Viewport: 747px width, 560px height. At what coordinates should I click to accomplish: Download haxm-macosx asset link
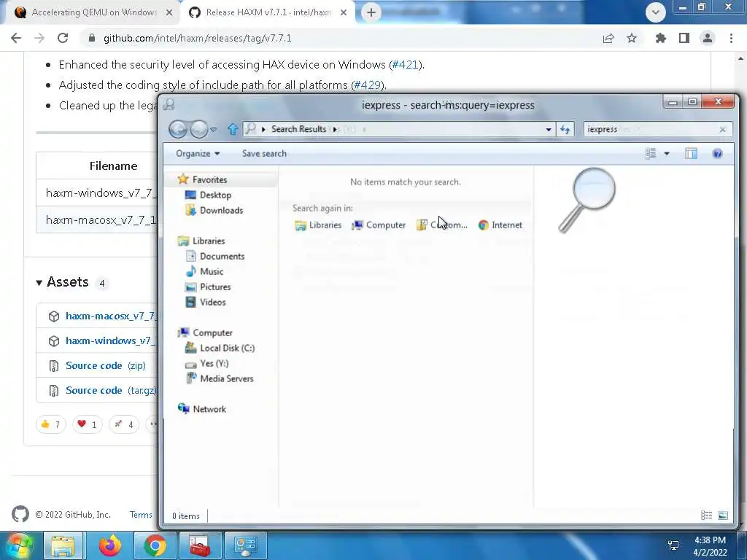click(x=111, y=316)
